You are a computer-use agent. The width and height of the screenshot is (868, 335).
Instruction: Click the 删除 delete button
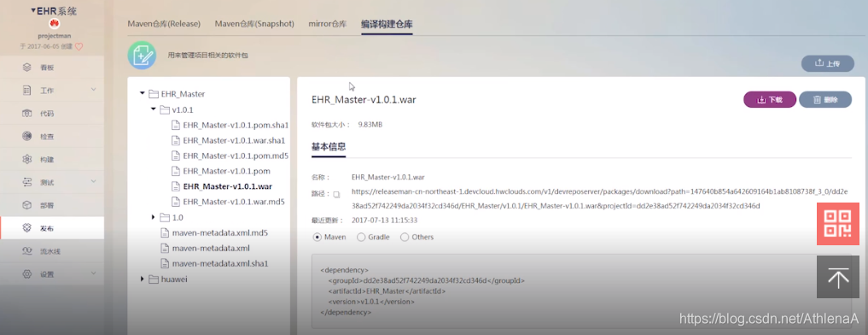coord(825,100)
